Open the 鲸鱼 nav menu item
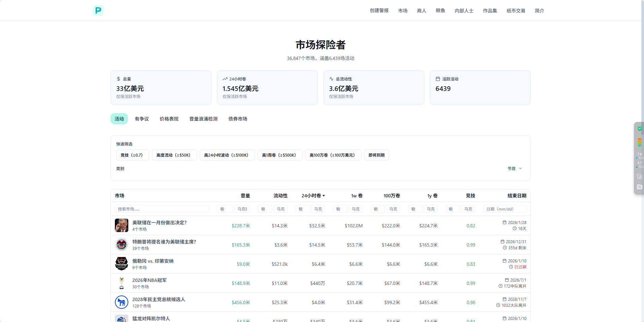 pos(440,11)
